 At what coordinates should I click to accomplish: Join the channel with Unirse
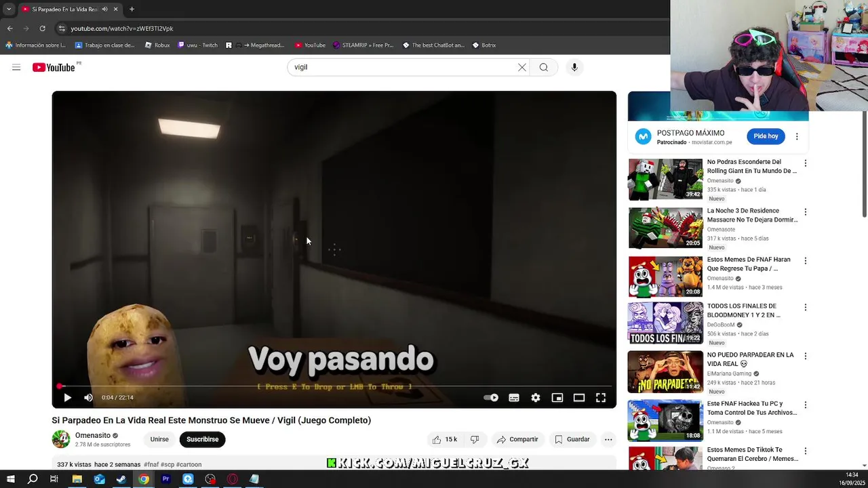(159, 439)
